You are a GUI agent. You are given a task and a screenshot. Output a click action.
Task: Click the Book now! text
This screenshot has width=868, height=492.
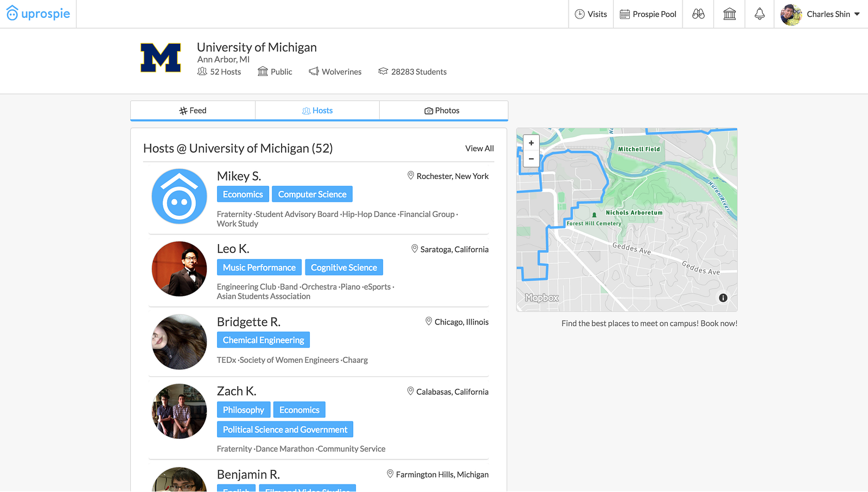point(719,324)
